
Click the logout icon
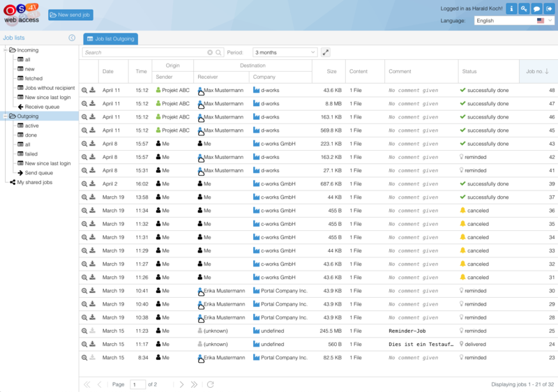pos(549,9)
